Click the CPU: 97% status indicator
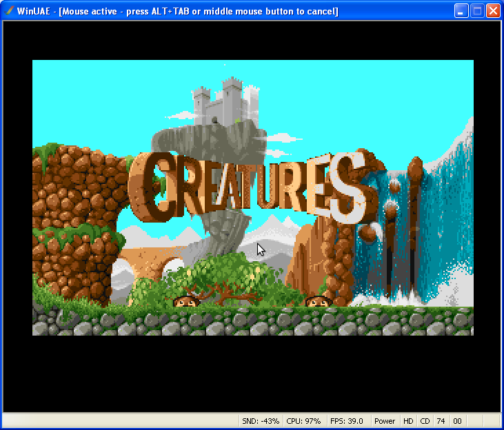This screenshot has width=504, height=430. (x=304, y=421)
